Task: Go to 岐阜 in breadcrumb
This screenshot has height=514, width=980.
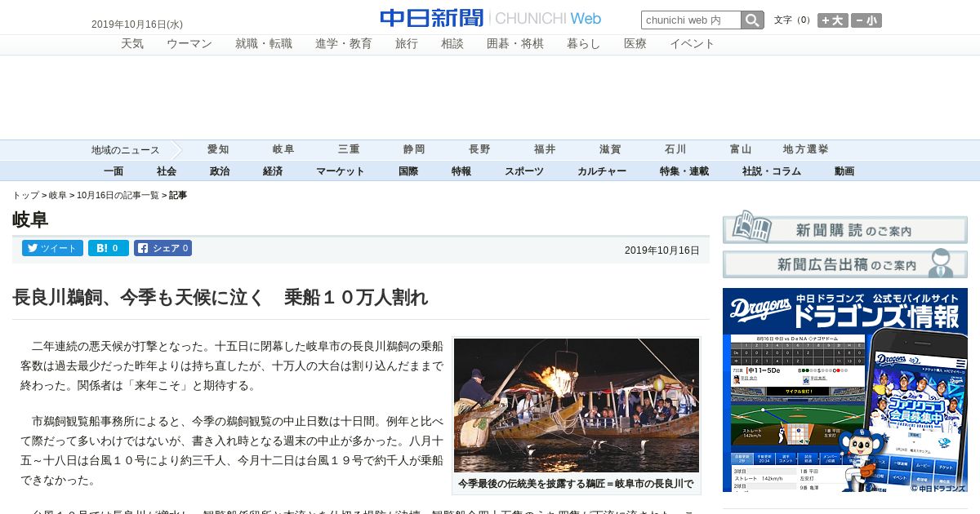Action: [58, 196]
